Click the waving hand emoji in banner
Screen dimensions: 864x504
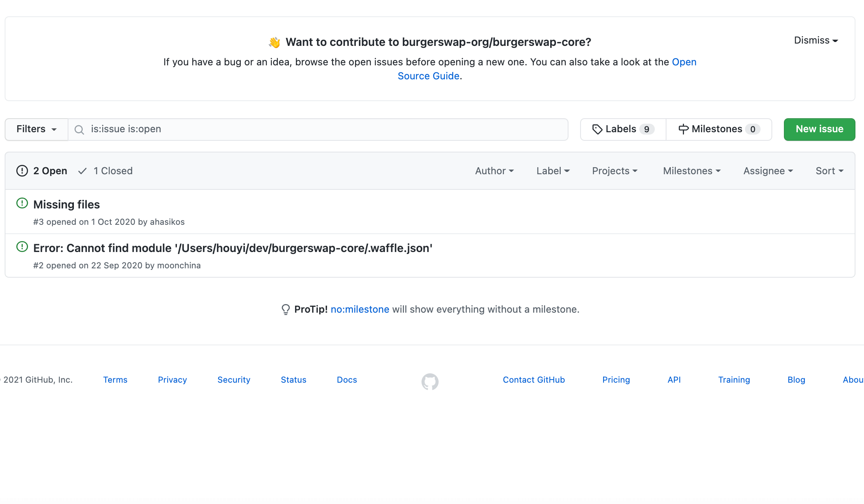coord(274,42)
